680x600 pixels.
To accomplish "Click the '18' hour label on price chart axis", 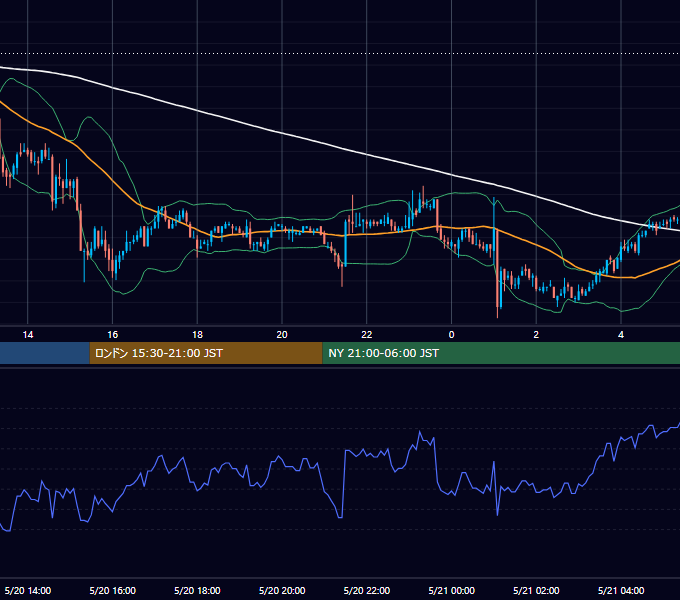I will click(x=197, y=335).
